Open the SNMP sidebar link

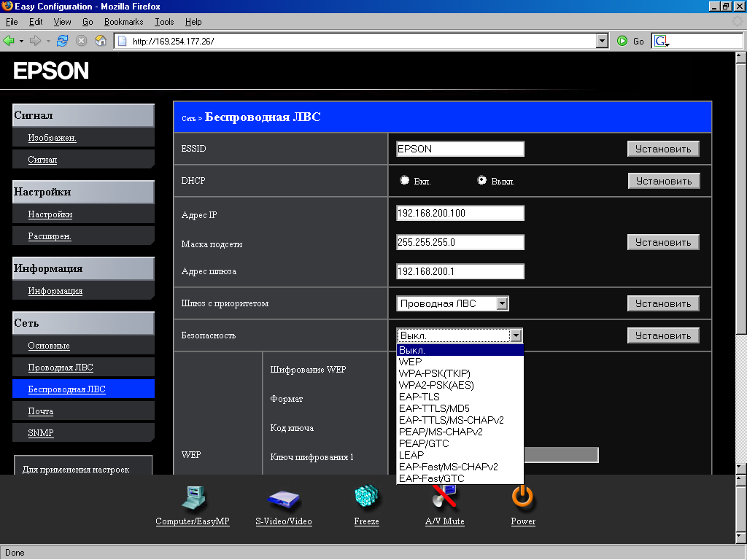41,433
